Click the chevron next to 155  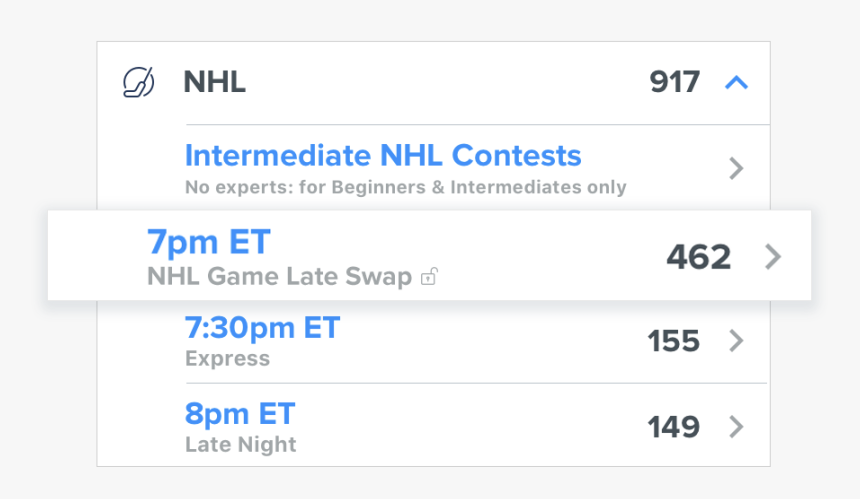[x=736, y=341]
